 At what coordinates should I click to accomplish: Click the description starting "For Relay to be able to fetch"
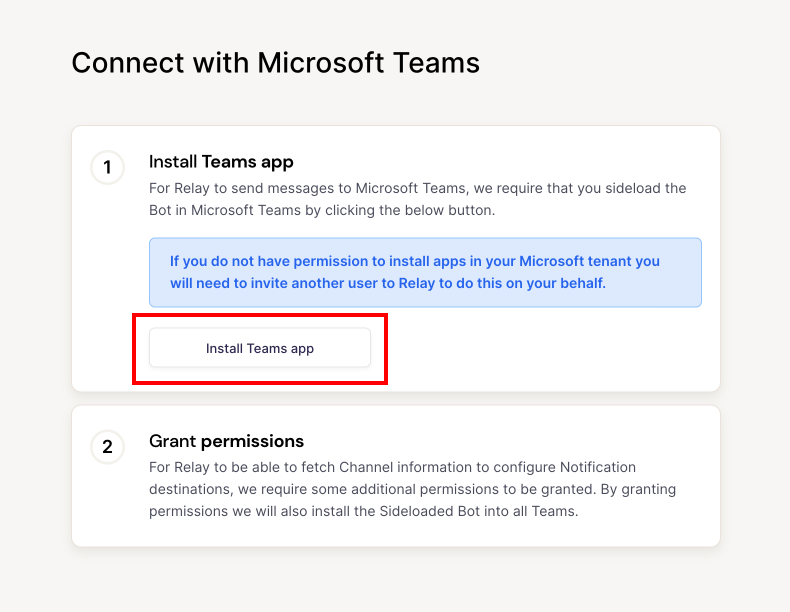pos(412,489)
